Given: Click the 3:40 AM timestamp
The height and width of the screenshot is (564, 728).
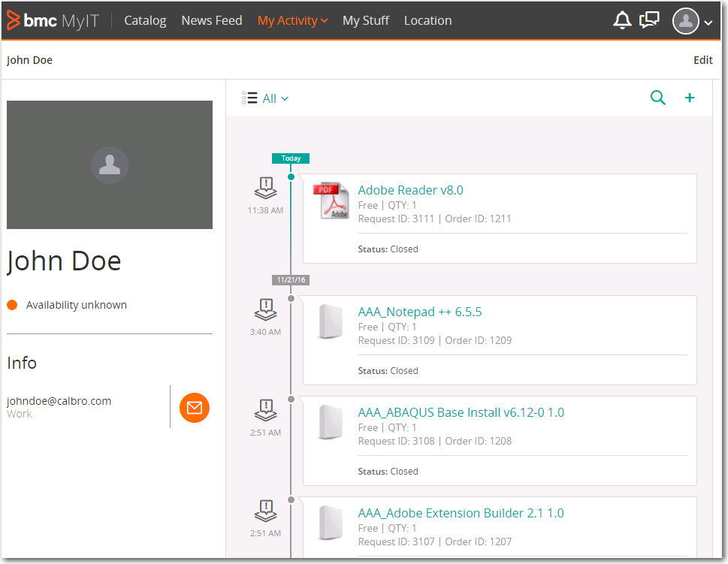Looking at the screenshot, I should [x=265, y=332].
